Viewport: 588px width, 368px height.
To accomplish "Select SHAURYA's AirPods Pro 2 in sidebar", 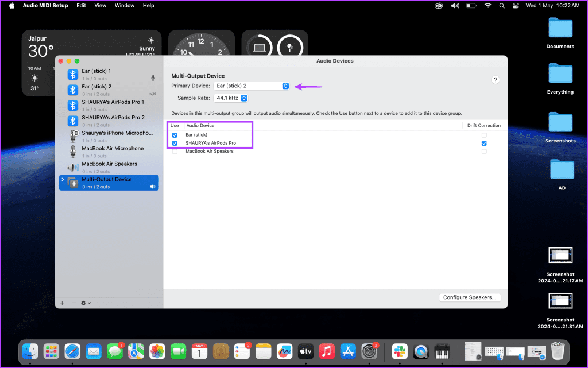I will [x=109, y=121].
